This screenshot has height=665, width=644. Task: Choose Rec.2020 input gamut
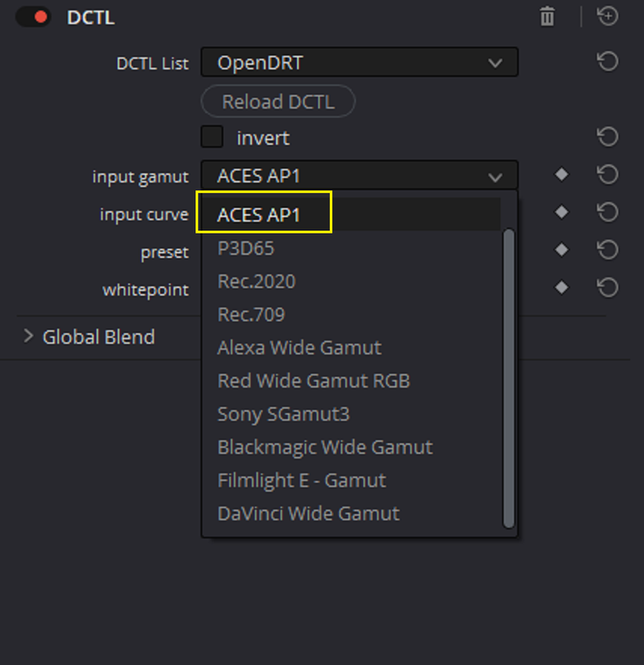click(x=351, y=281)
